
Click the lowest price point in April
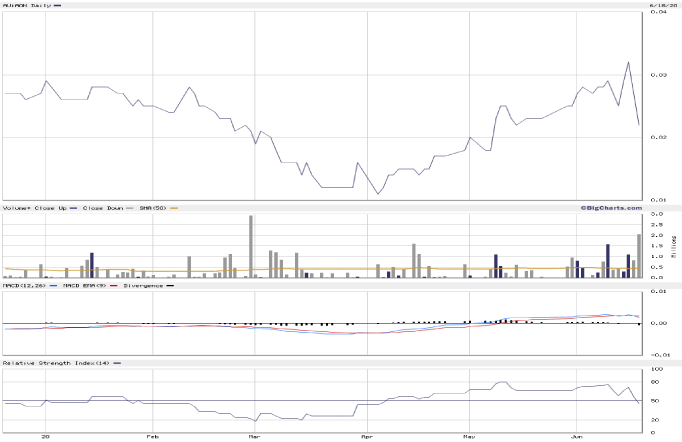377,194
